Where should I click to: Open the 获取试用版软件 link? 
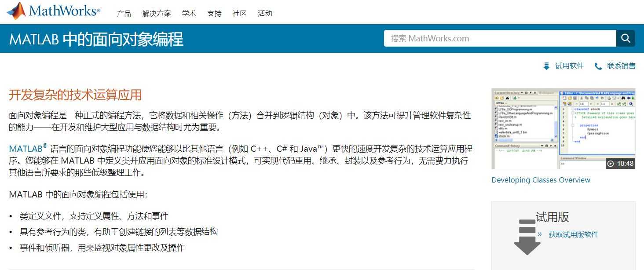pyautogui.click(x=573, y=234)
